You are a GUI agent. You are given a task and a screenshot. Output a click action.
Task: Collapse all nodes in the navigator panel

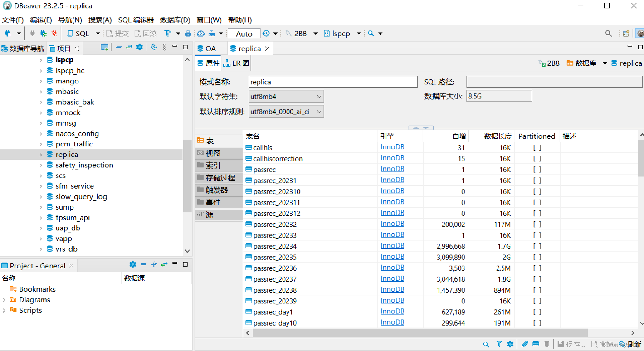coord(118,48)
